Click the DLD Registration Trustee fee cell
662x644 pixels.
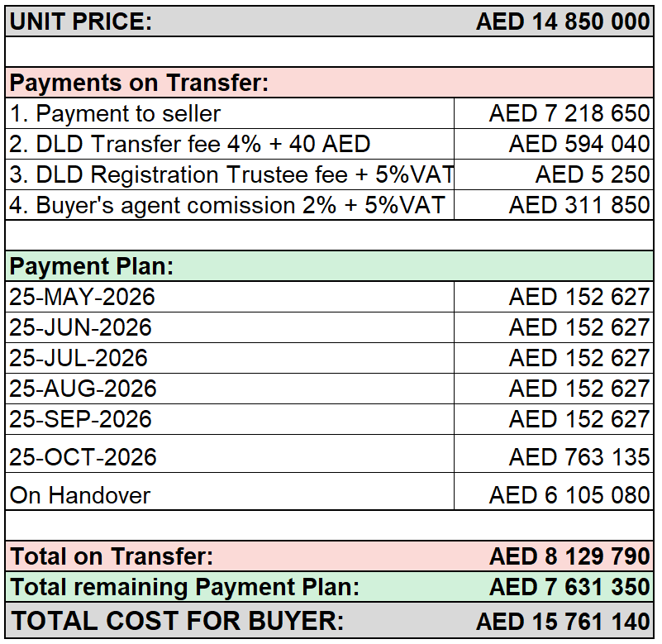coord(230,174)
